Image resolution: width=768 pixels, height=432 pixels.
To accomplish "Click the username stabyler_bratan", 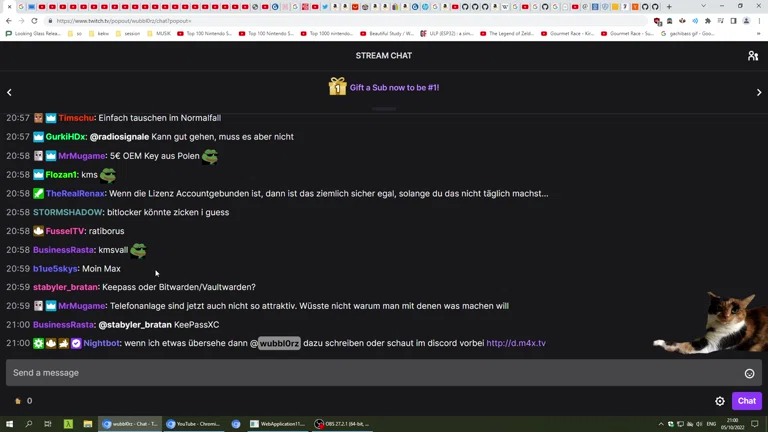I will (65, 287).
